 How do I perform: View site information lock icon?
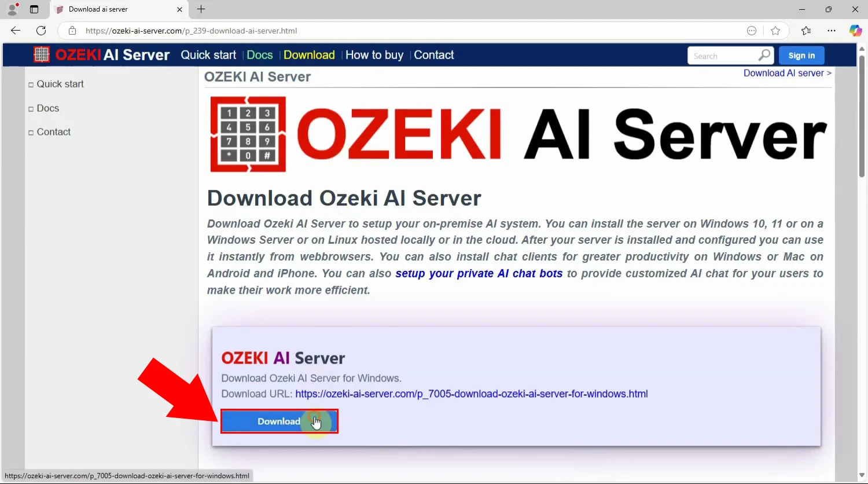72,31
